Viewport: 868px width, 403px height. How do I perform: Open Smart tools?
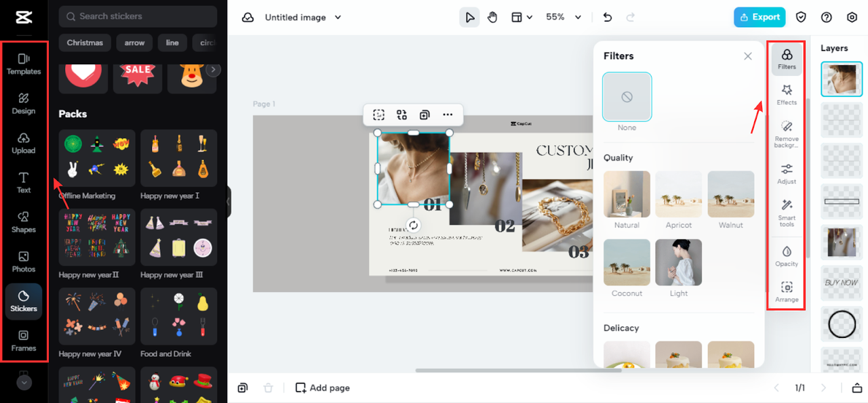click(787, 212)
